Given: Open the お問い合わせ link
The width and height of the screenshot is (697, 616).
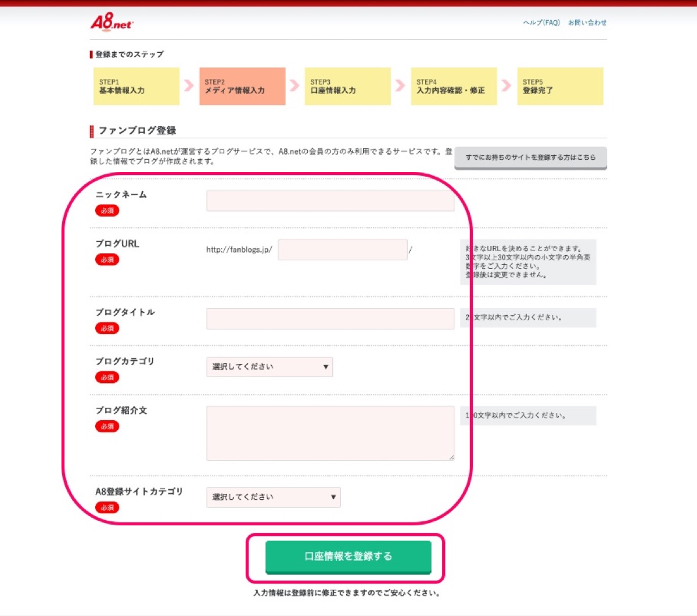Looking at the screenshot, I should coord(587,23).
